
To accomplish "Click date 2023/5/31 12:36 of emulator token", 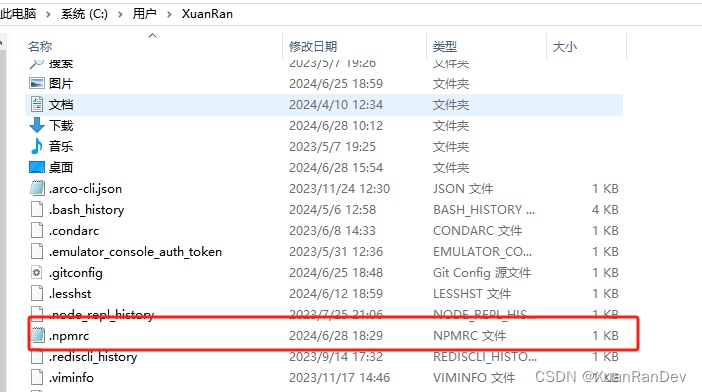I will [x=336, y=251].
